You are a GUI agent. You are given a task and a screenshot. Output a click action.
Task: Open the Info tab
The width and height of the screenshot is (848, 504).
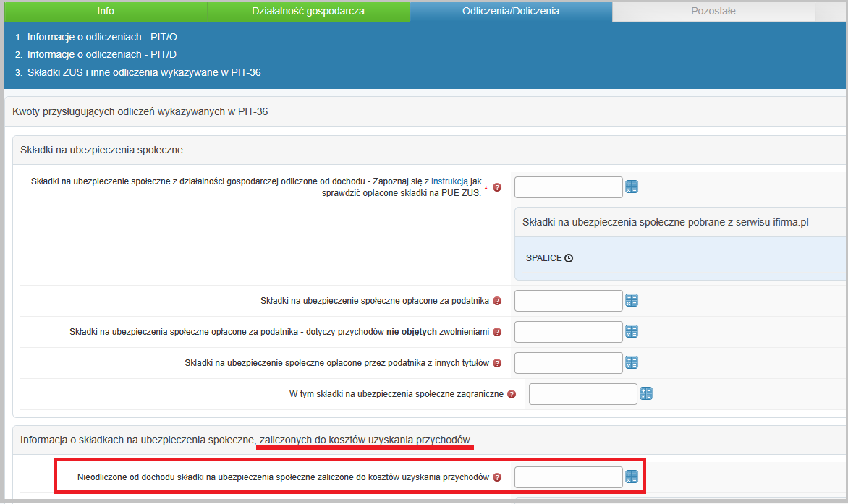[x=105, y=11]
